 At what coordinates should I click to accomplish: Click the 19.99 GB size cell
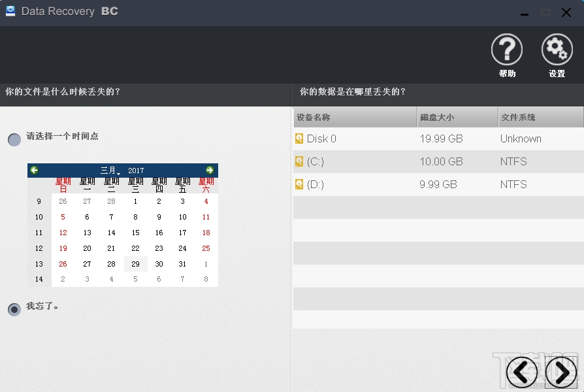[442, 139]
